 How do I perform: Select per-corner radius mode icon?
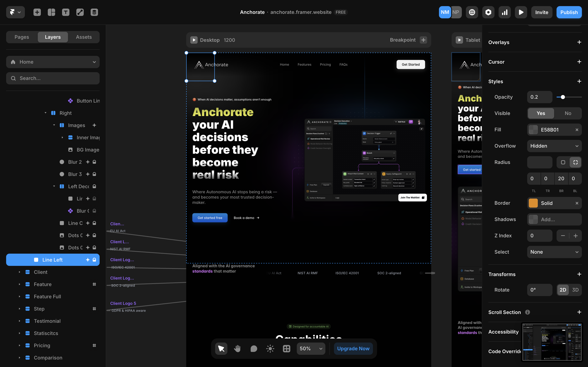tap(575, 162)
